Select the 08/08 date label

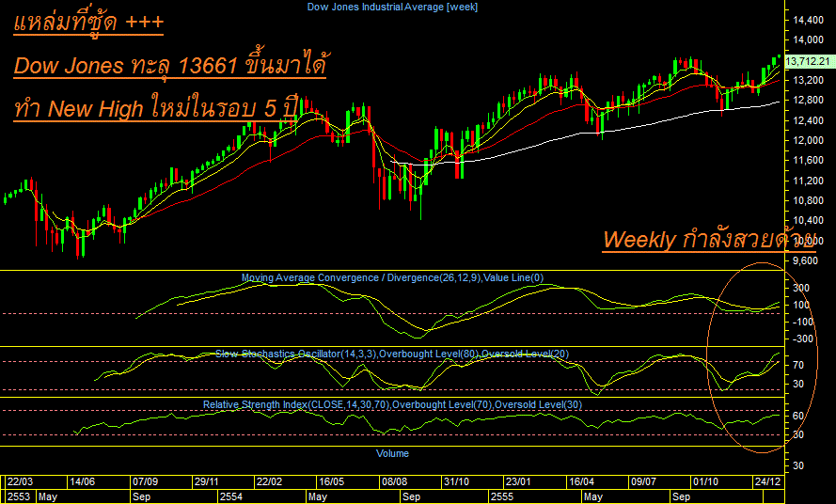point(394,482)
